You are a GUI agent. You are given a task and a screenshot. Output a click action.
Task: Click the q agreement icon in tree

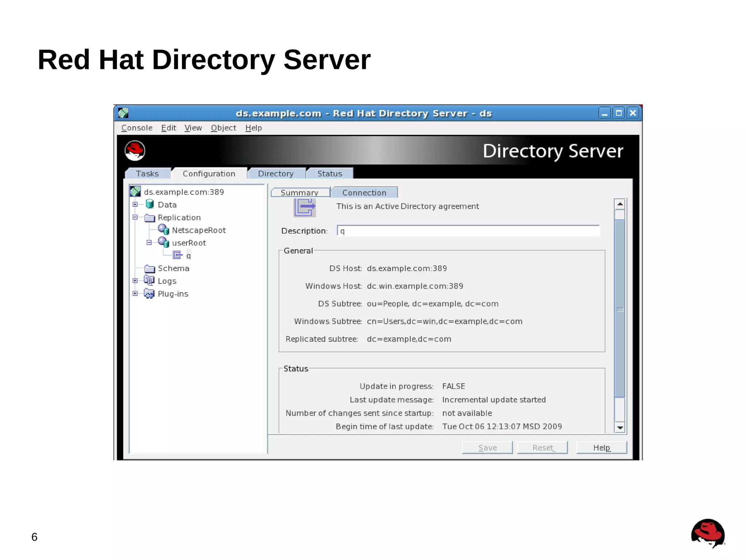178,255
